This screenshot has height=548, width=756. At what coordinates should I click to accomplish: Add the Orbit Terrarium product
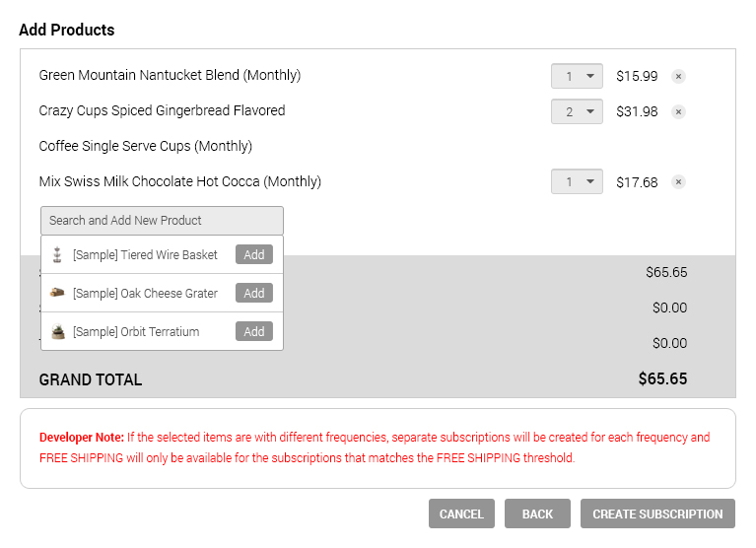(x=254, y=332)
